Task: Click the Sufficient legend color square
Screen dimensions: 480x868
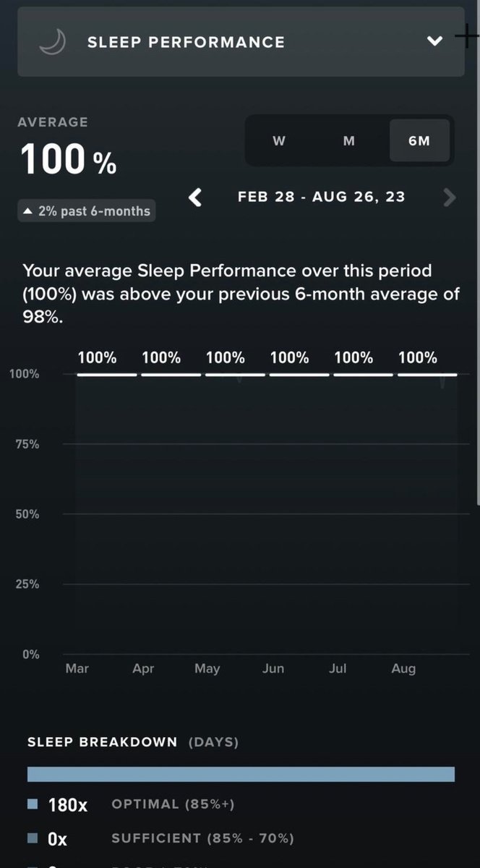Action: [x=32, y=838]
